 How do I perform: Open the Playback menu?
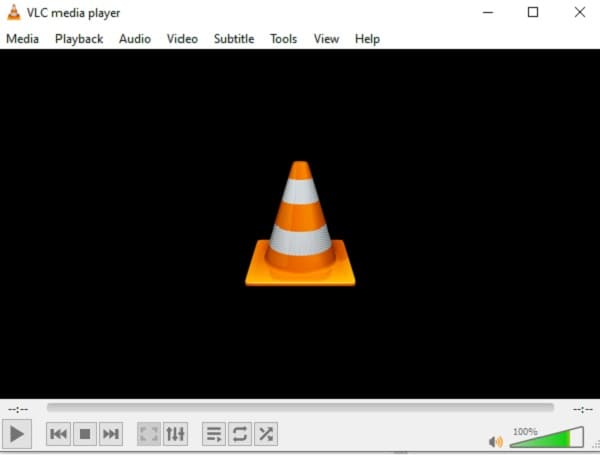click(x=79, y=39)
